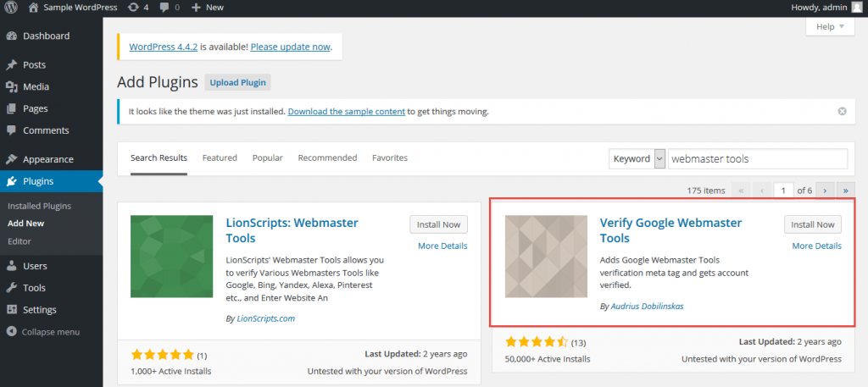Click the Settings sliders icon
This screenshot has height=387, width=868.
pos(11,310)
